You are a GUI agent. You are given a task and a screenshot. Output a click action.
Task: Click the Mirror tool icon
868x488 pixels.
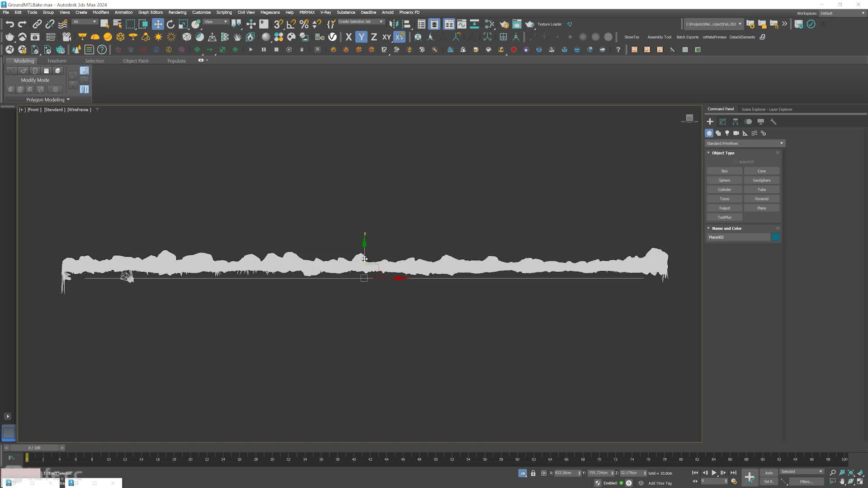click(x=394, y=24)
